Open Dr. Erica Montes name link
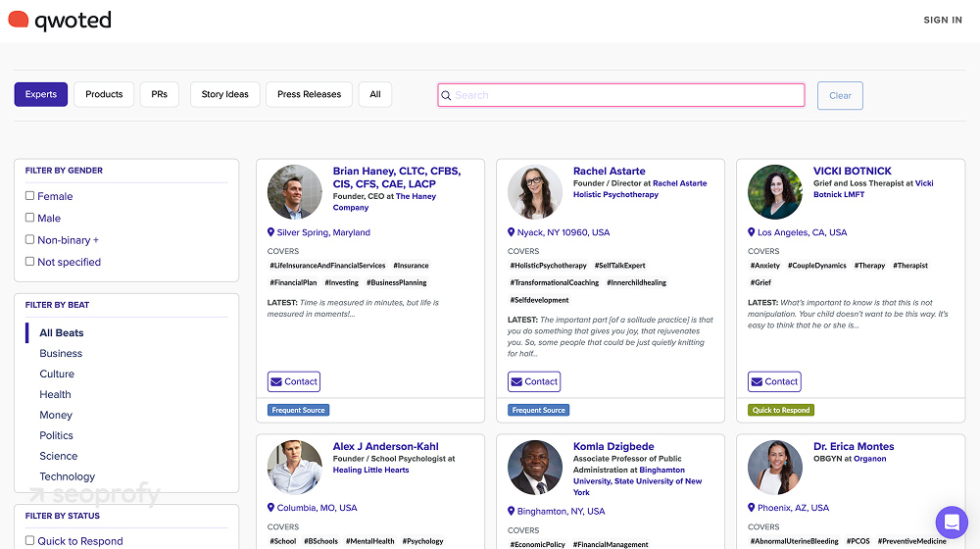 coord(854,446)
